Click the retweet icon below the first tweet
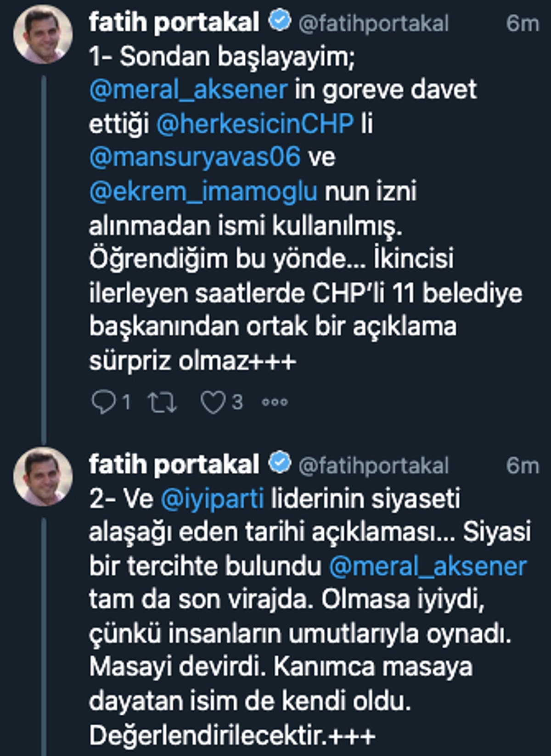The image size is (551, 756). (x=163, y=401)
